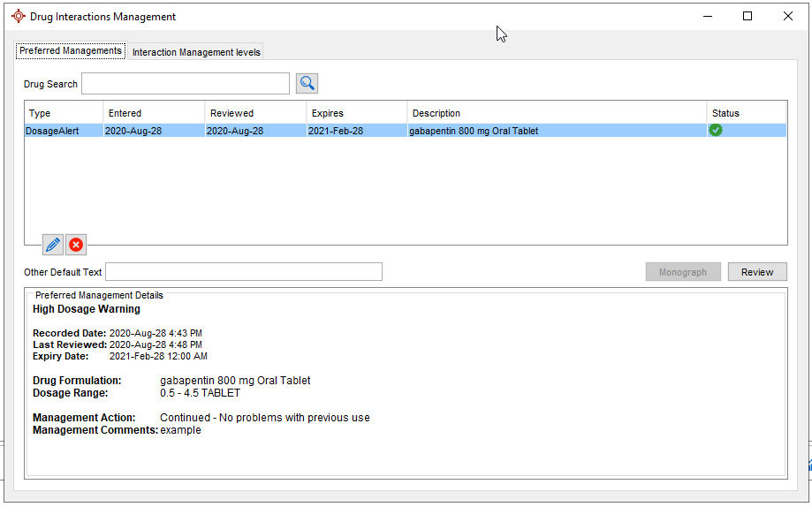Minimize the Drug Interactions Management window
This screenshot has height=507, width=812.
click(707, 16)
